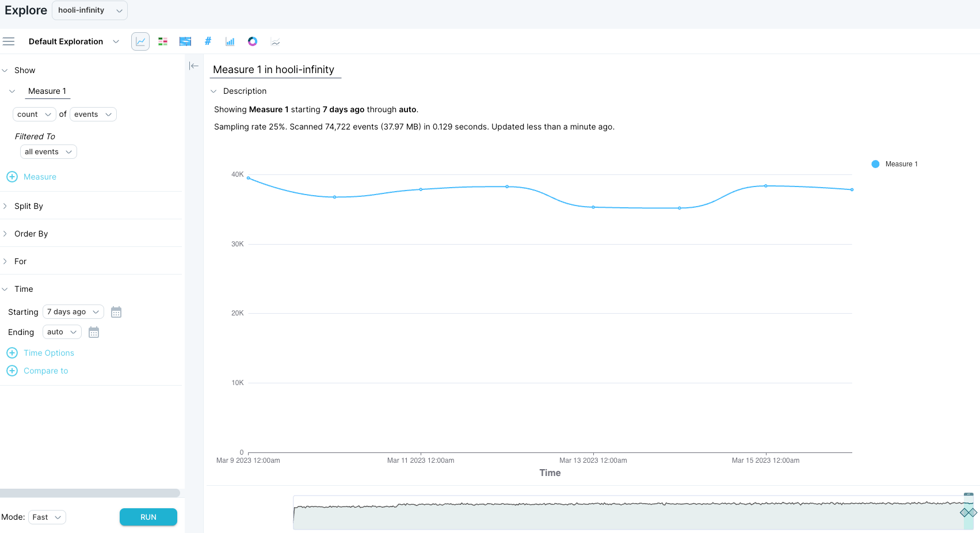
Task: Select the donut chart visualization icon
Action: [253, 41]
